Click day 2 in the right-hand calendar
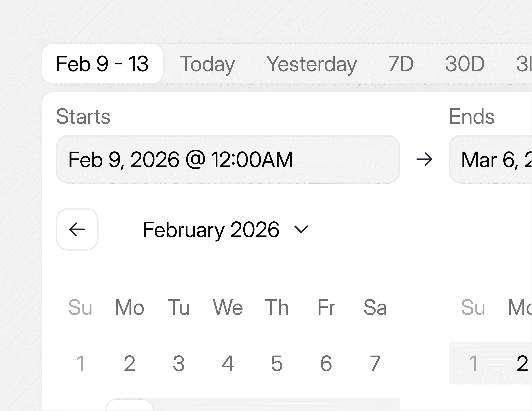The image size is (532, 411). (522, 363)
